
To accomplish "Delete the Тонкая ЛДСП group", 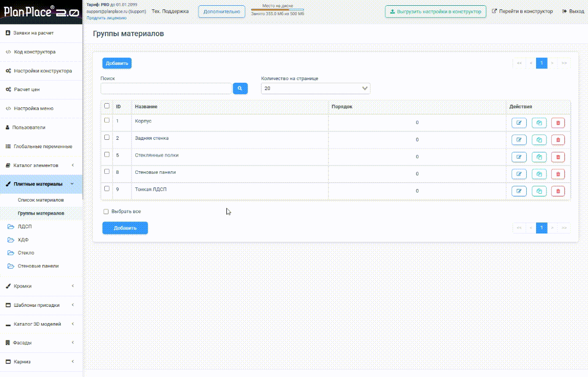I will 558,191.
